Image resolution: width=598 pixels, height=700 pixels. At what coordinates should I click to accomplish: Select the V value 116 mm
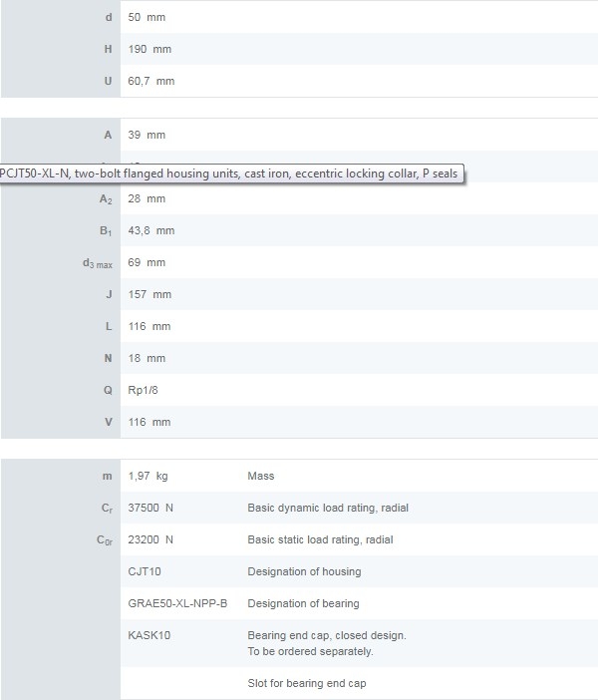point(149,423)
